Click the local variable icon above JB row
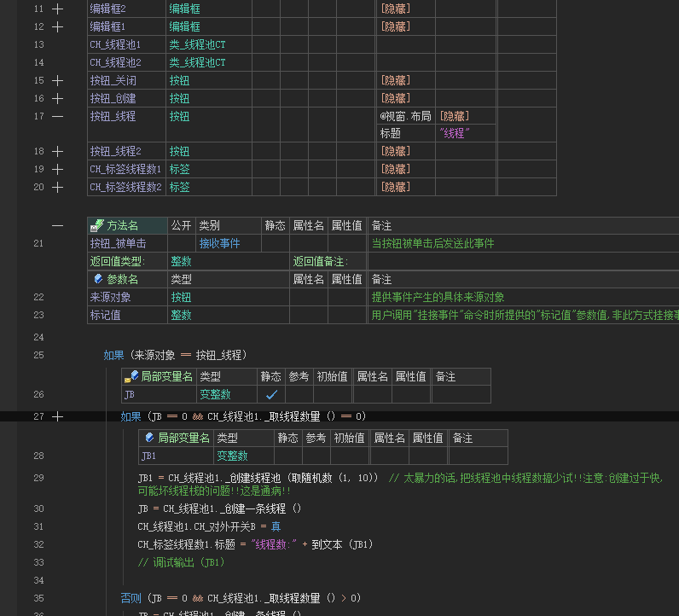Screen dimensions: 679x616 (x=132, y=376)
